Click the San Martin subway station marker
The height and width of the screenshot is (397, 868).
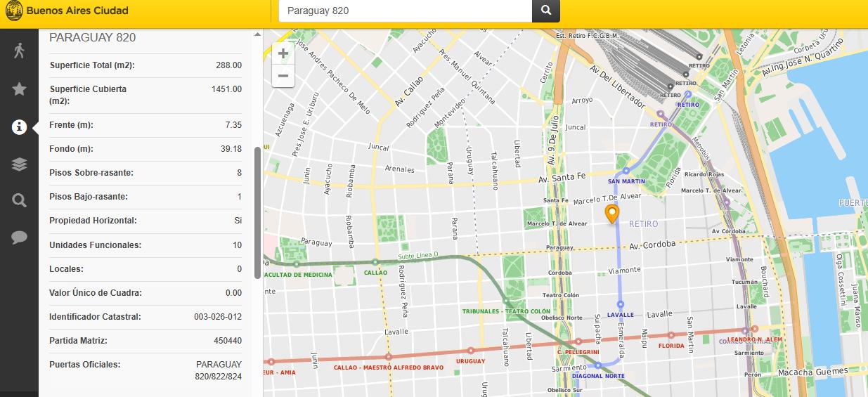[626, 171]
